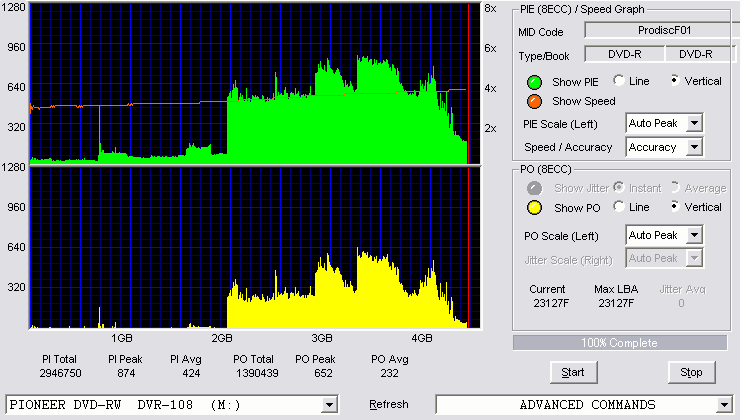This screenshot has height=420, width=742.
Task: Select the Average jitter option
Action: click(x=675, y=187)
